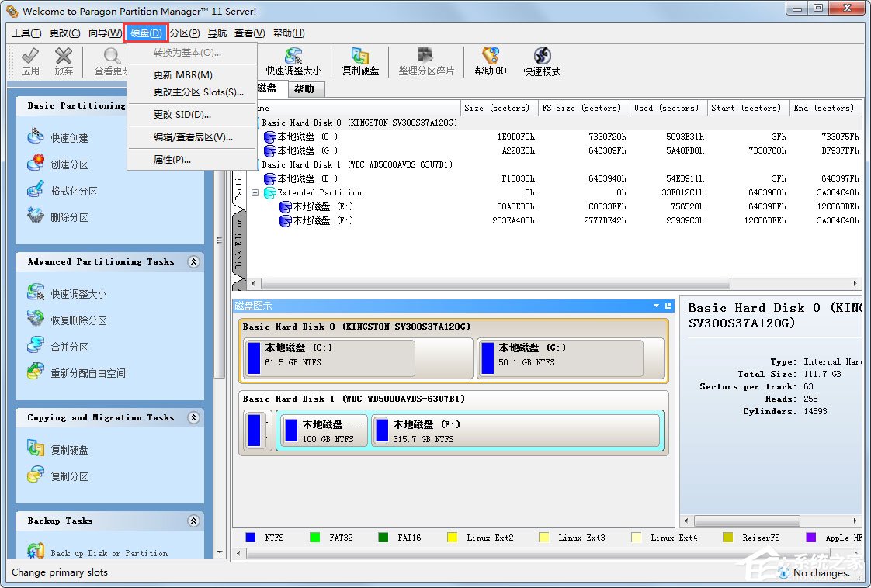
Task: Open the 帮助(H) toolbar icon
Action: [491, 56]
